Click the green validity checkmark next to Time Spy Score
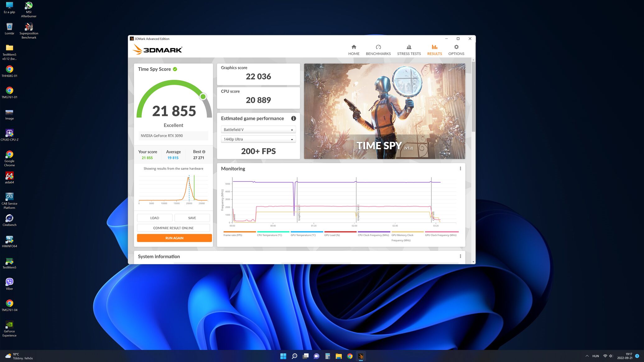This screenshot has height=362, width=644. [175, 69]
